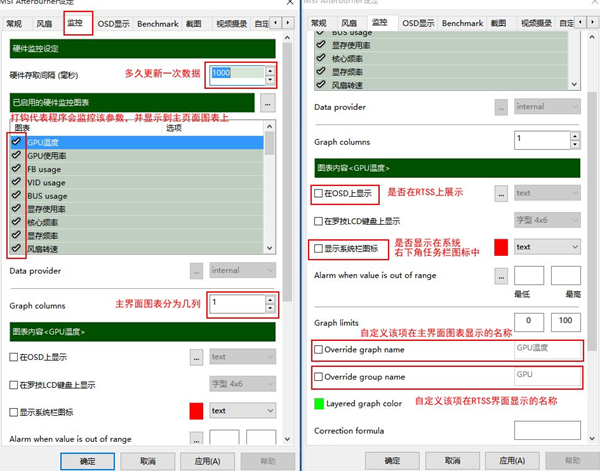Open 截图 tab in right window
The image size is (600, 471).
tap(498, 23)
